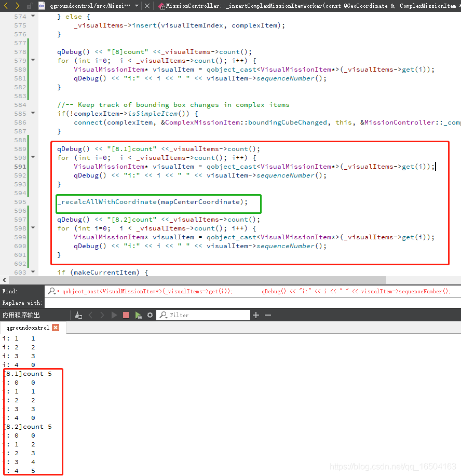Click the "[8.2]count 5" output line
The height and width of the screenshot is (476, 461).
tap(28, 427)
